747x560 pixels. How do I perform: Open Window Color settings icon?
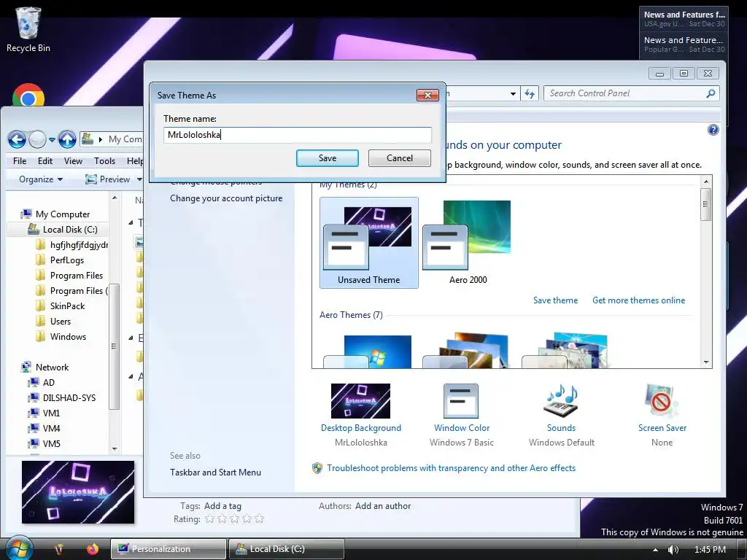coord(461,401)
